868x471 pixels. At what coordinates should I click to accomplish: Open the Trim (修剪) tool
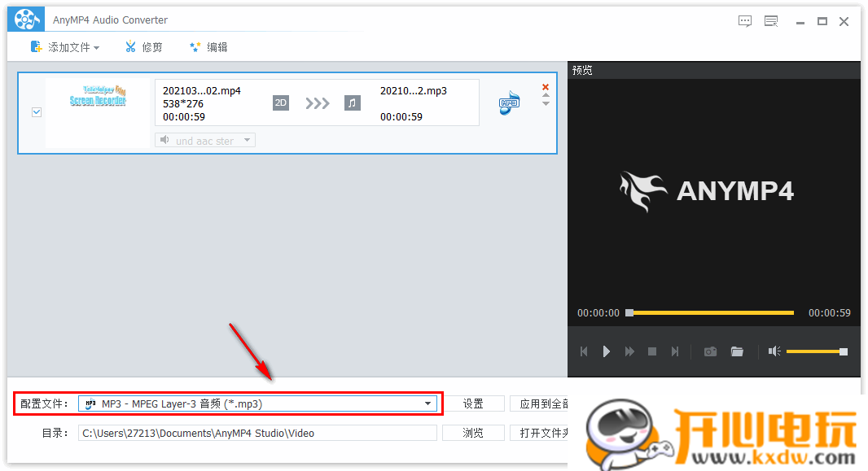click(143, 47)
